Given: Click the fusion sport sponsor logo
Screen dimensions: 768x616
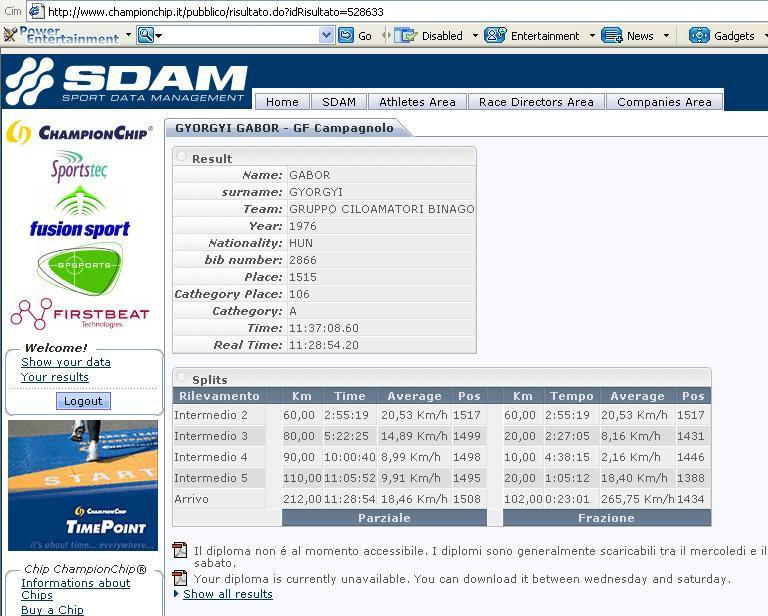Looking at the screenshot, I should pos(80,213).
